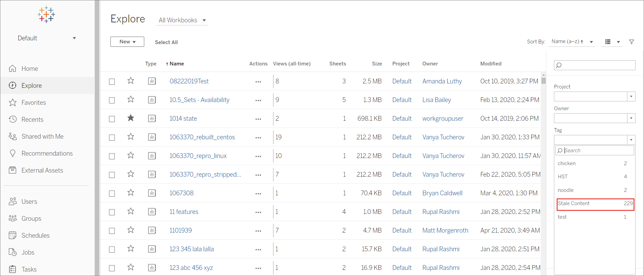This screenshot has height=276, width=644.
Task: Expand the All Workbooks dropdown
Action: [182, 20]
